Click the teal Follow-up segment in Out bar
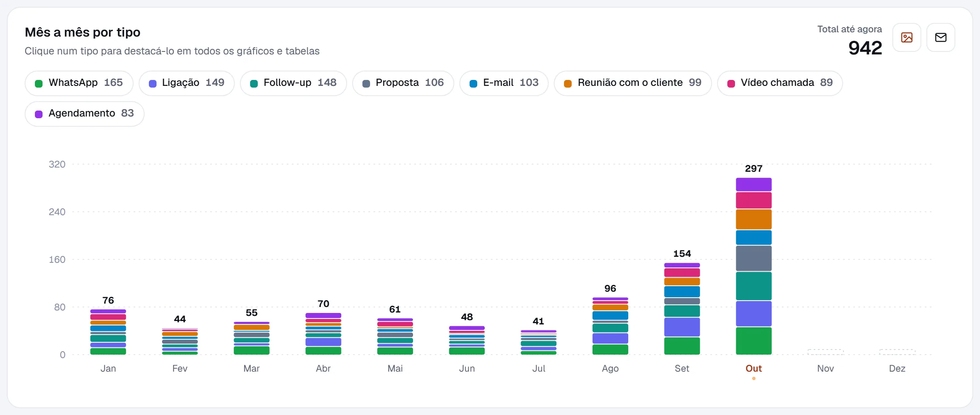This screenshot has width=980, height=415. pos(754,286)
